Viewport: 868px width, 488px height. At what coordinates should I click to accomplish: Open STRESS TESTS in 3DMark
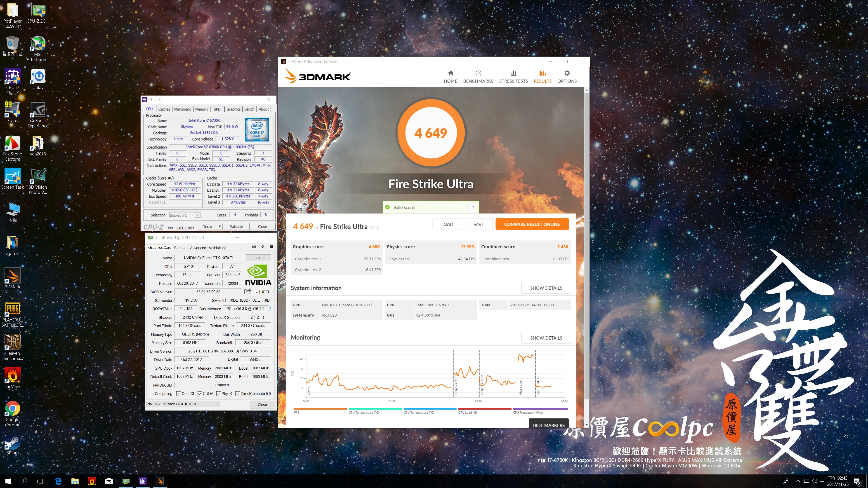pos(513,77)
